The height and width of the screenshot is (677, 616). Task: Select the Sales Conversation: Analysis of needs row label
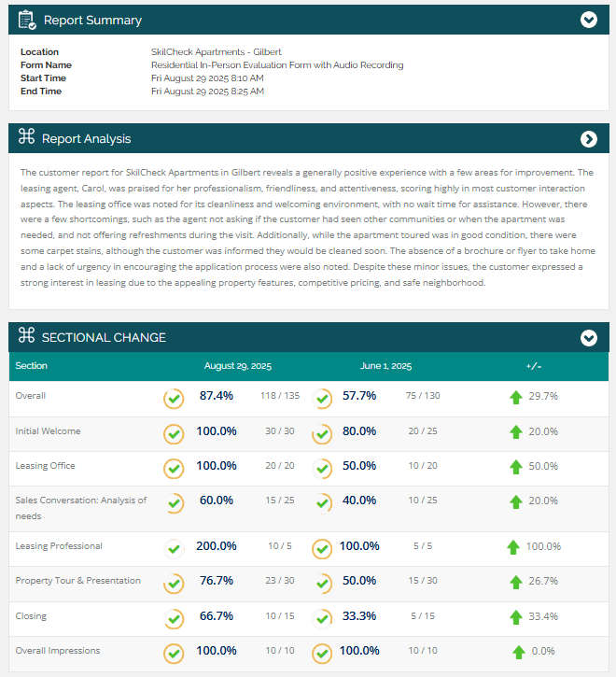pos(81,506)
